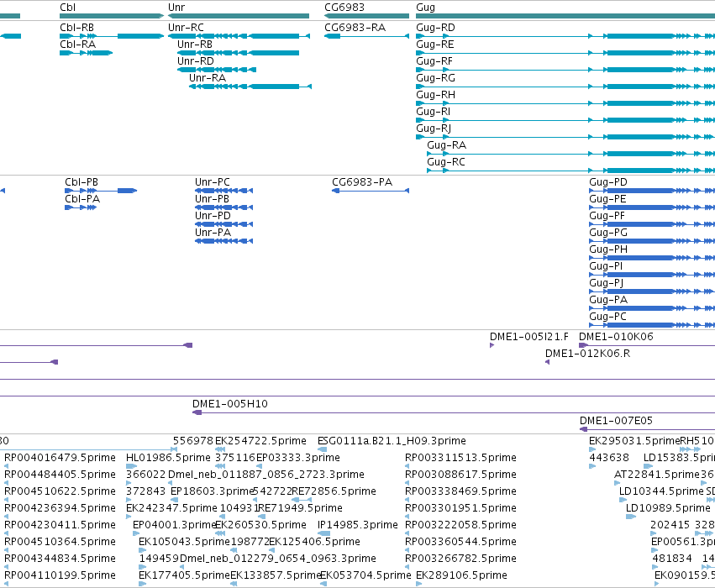
Task: Click Dmel_neb_011887_0856_2723.3prime label
Action: coord(266,475)
